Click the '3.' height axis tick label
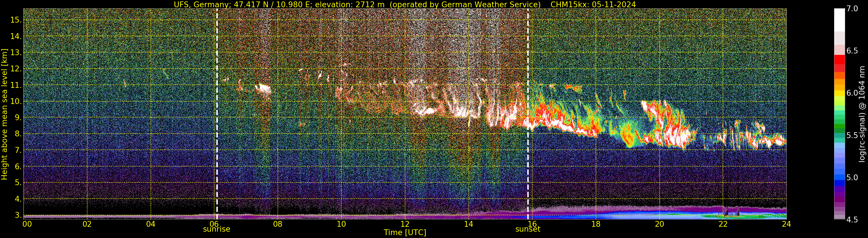 coord(18,215)
